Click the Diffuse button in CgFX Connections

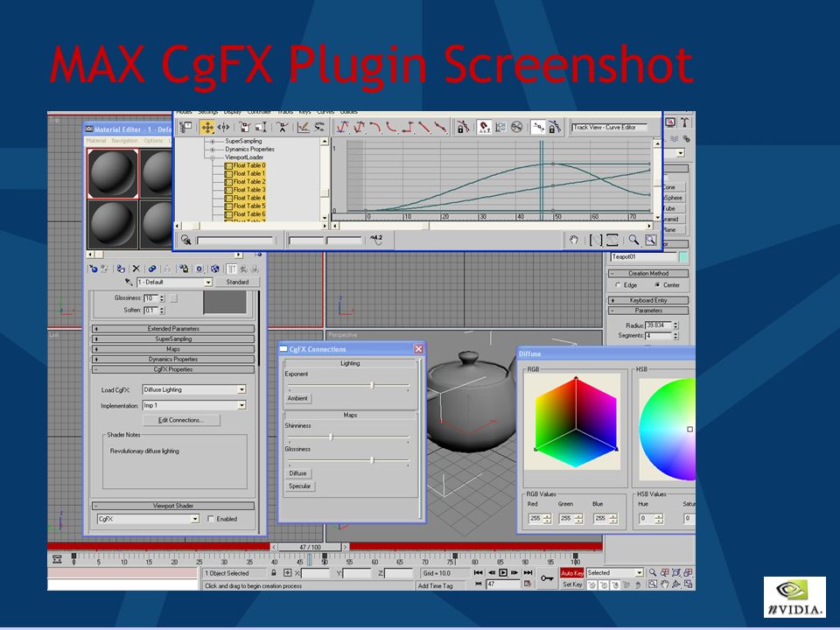click(x=297, y=473)
